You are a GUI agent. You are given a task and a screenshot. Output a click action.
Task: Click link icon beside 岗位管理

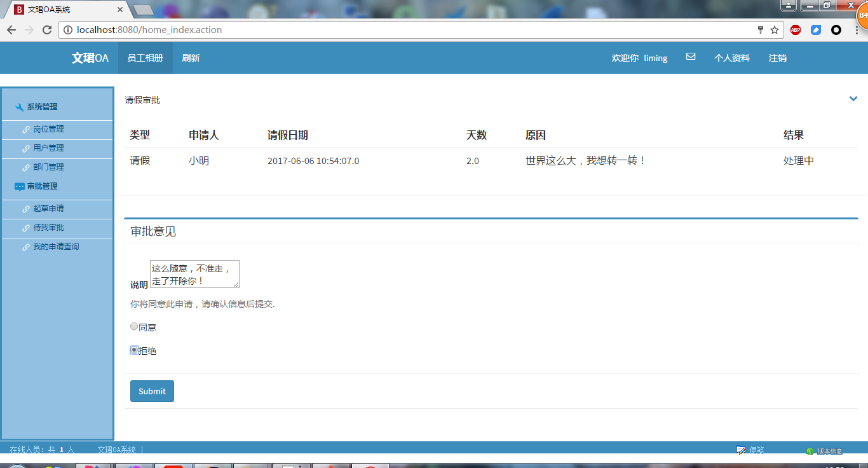click(x=26, y=130)
